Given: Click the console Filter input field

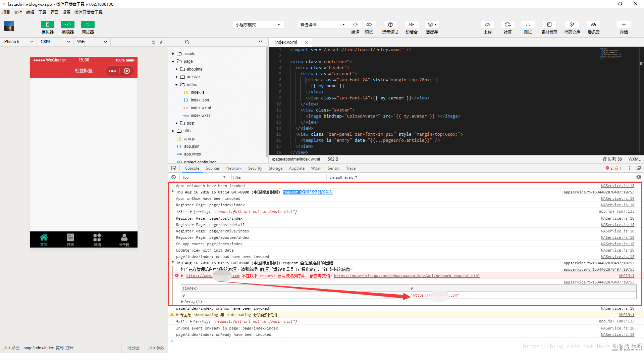Looking at the screenshot, I should click(278, 177).
